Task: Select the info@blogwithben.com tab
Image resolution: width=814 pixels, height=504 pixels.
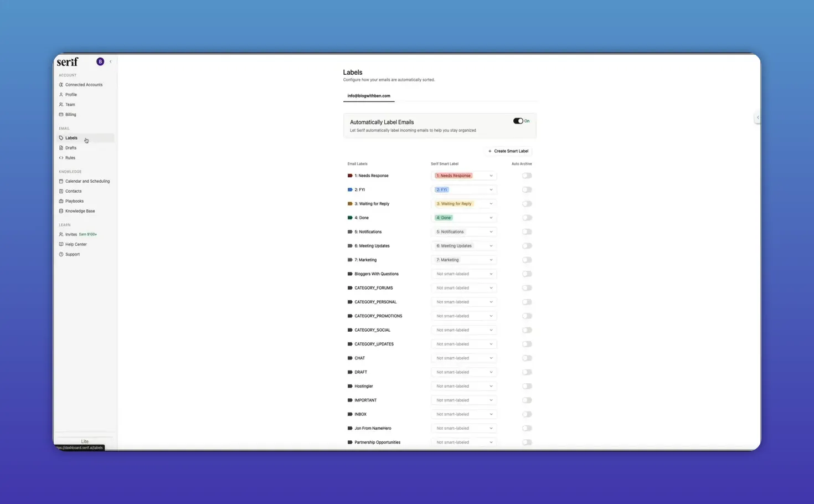Action: click(369, 96)
